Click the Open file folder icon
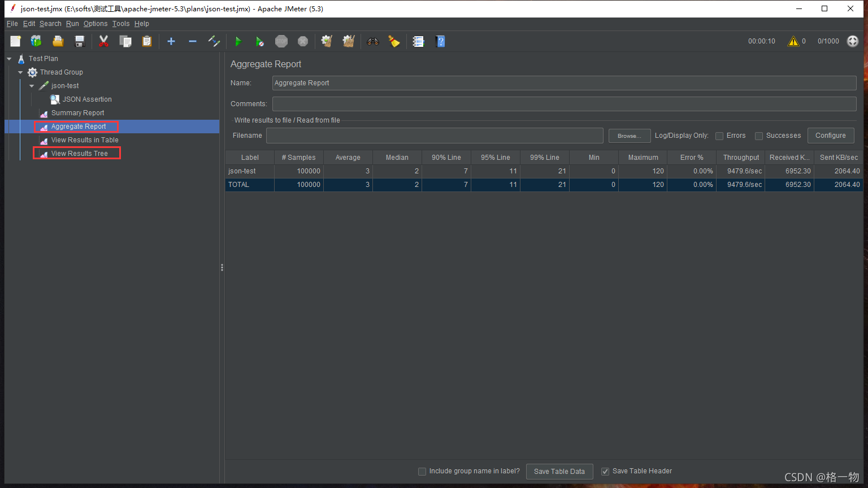 58,41
